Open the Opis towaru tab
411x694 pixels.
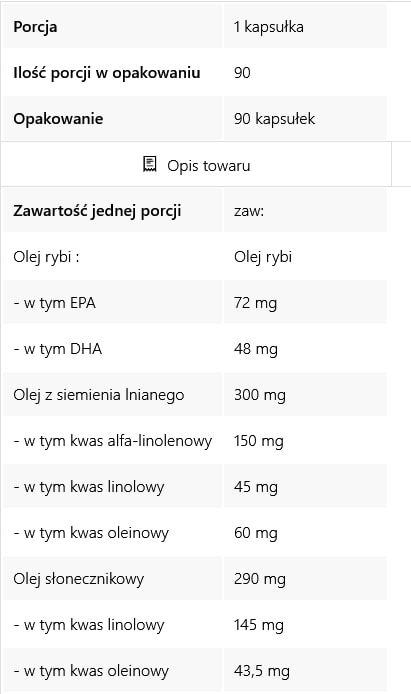[x=196, y=165]
